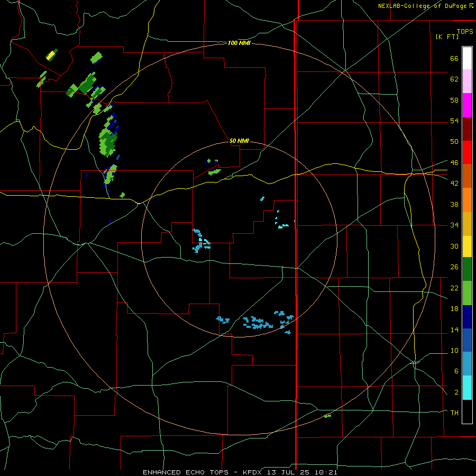Click the 46 legend value
This screenshot has height=476, width=476.
tap(454, 162)
